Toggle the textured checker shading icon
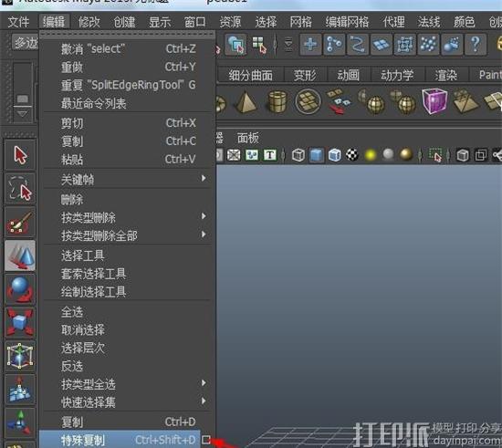This screenshot has height=448, width=502. (352, 155)
